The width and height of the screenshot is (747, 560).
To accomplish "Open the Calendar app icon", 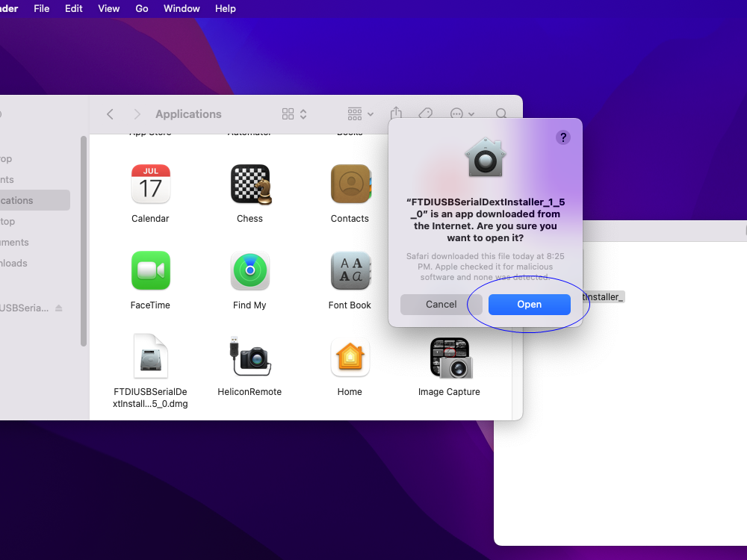I will point(151,184).
